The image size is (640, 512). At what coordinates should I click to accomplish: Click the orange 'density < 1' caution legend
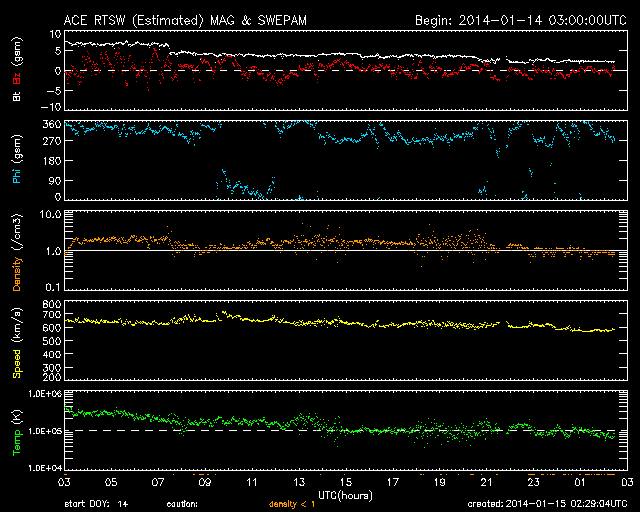point(283,505)
